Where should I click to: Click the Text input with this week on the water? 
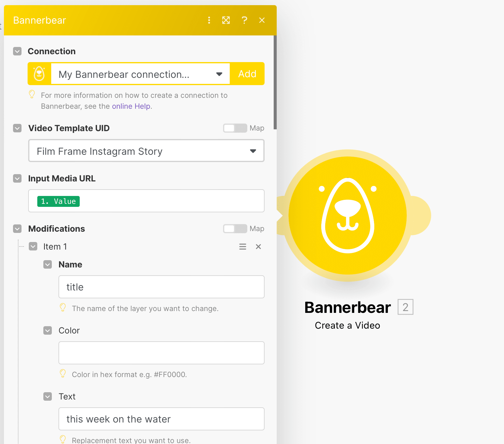(x=162, y=419)
